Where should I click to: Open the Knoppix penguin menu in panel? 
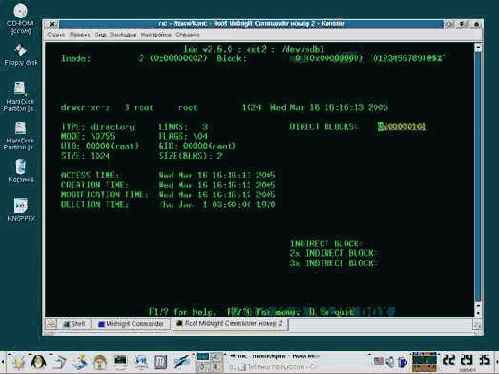[x=38, y=361]
